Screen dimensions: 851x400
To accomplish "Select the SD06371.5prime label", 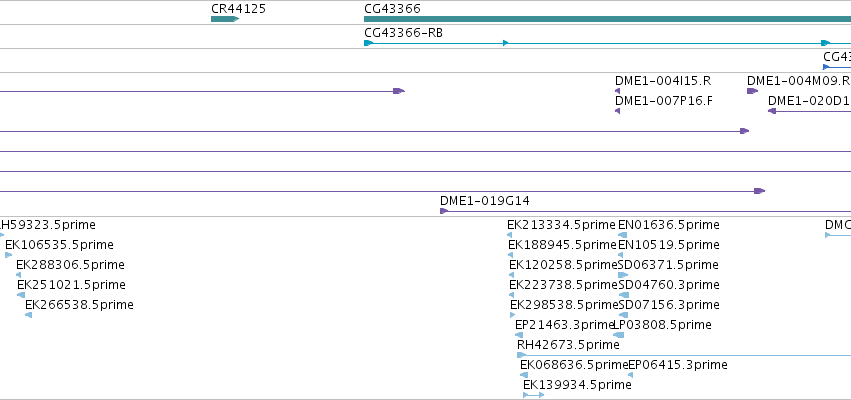I will click(668, 265).
